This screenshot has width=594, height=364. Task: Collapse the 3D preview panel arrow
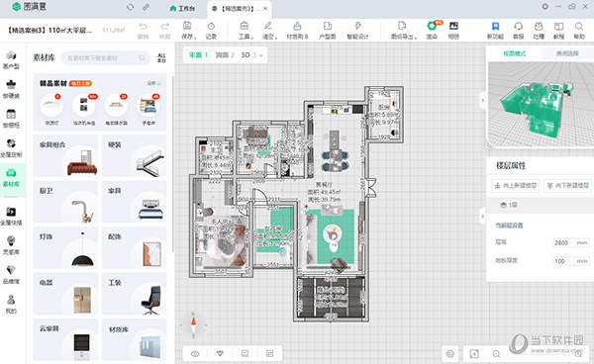pos(483,101)
